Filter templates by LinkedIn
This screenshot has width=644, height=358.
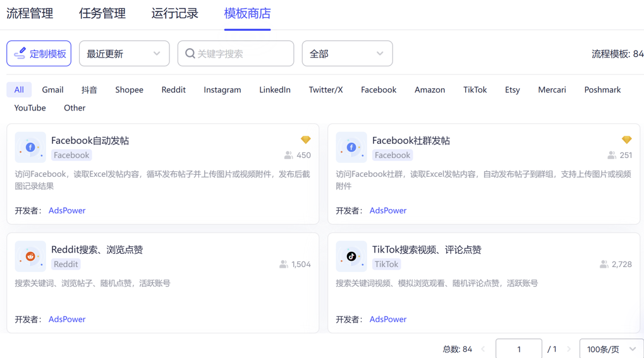275,90
